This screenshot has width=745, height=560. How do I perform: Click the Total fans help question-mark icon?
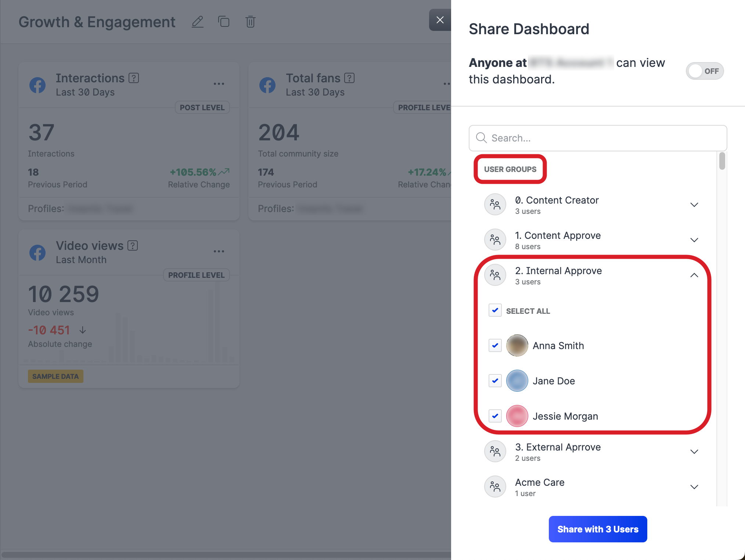(x=349, y=78)
